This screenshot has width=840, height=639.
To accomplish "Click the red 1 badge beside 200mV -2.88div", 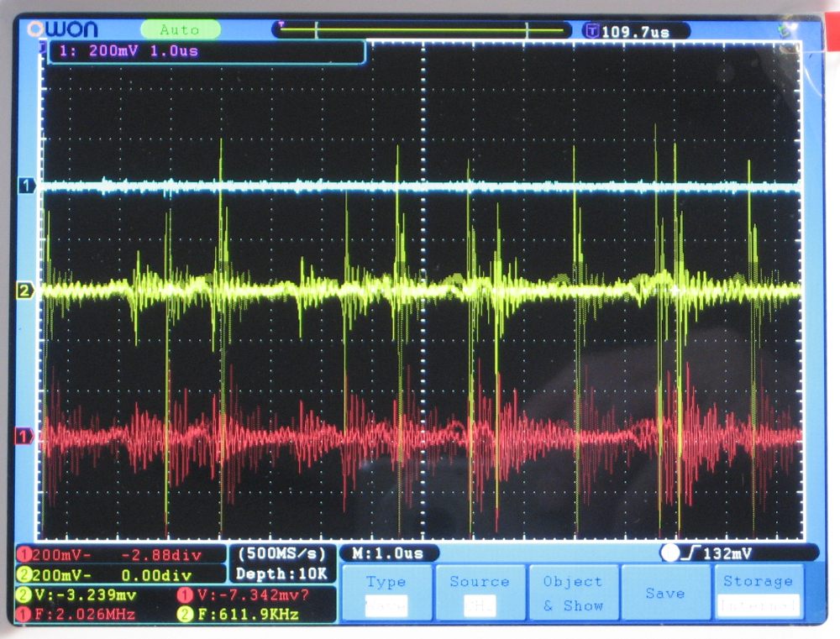I will click(x=24, y=555).
